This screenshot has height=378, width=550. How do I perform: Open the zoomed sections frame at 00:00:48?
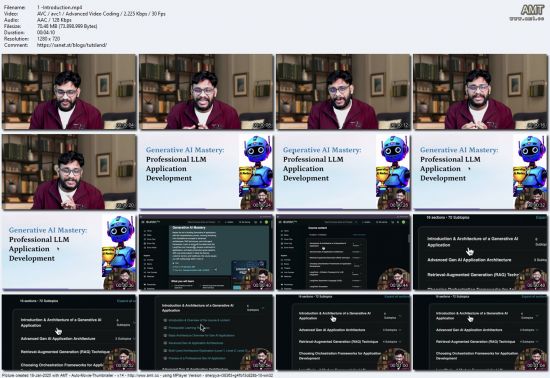pyautogui.click(x=481, y=252)
